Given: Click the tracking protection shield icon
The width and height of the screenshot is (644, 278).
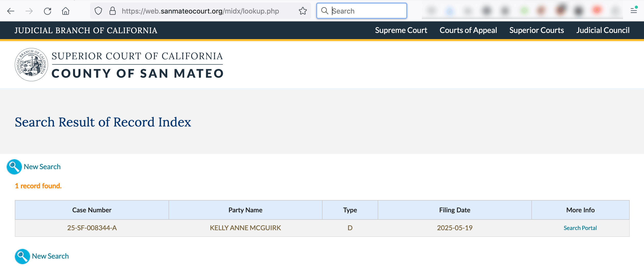Looking at the screenshot, I should (98, 11).
